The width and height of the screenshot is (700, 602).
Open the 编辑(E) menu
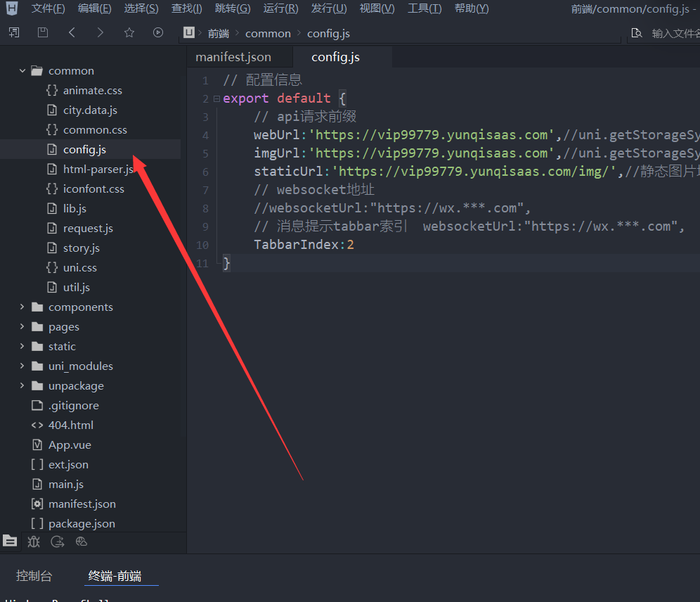[95, 8]
